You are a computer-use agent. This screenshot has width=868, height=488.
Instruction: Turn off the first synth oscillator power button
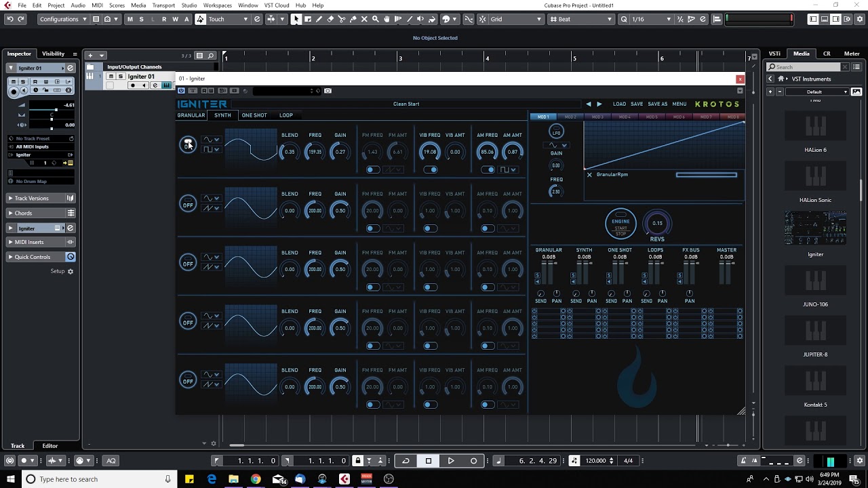pos(188,144)
